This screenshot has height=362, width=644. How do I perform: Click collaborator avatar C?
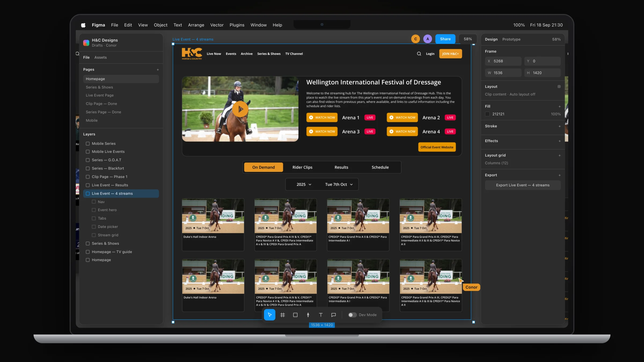(x=416, y=39)
